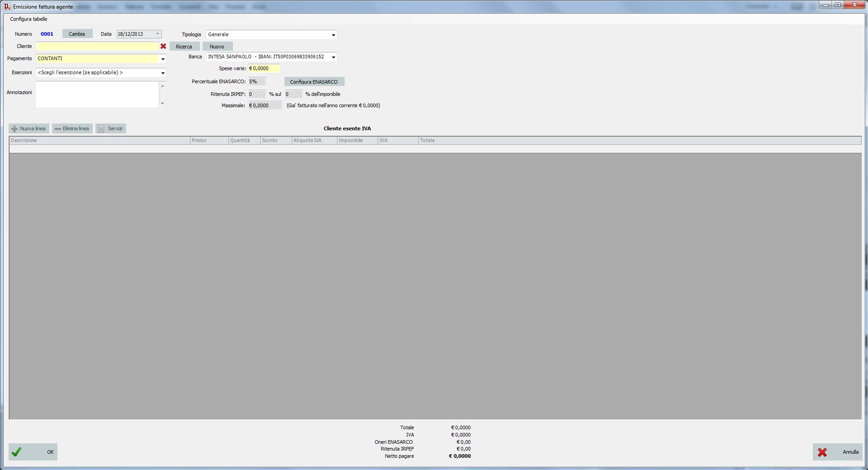Open the Servizi list icon

(x=101, y=129)
